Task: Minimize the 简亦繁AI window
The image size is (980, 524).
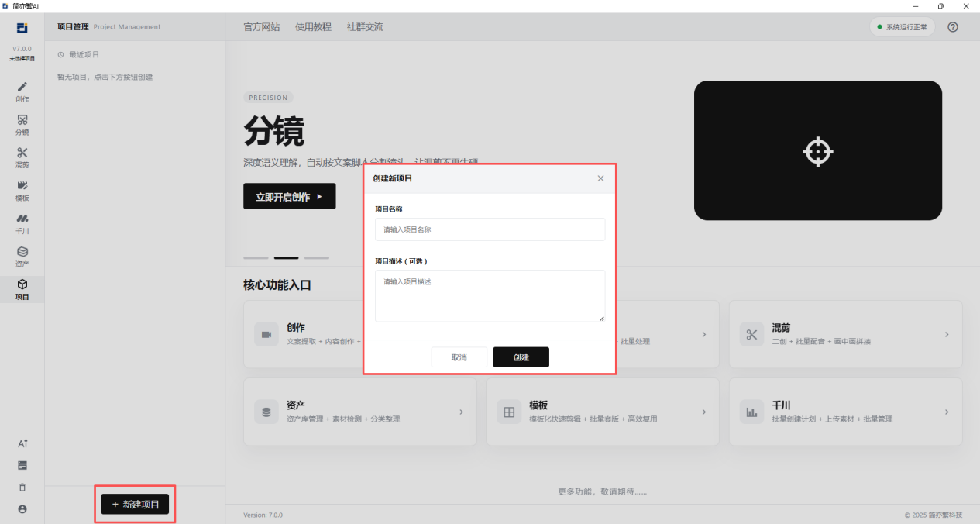Action: [x=915, y=5]
